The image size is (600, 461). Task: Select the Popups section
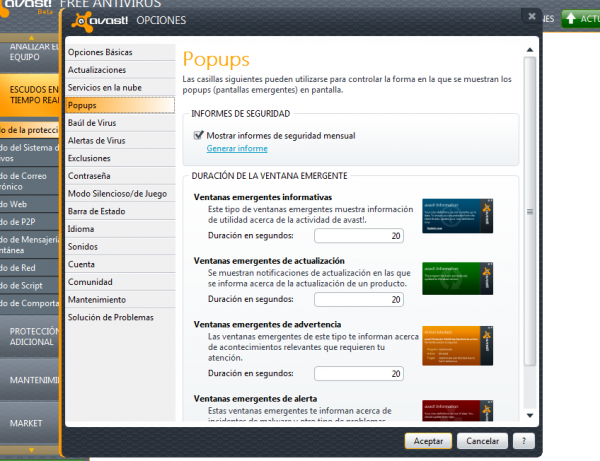120,105
